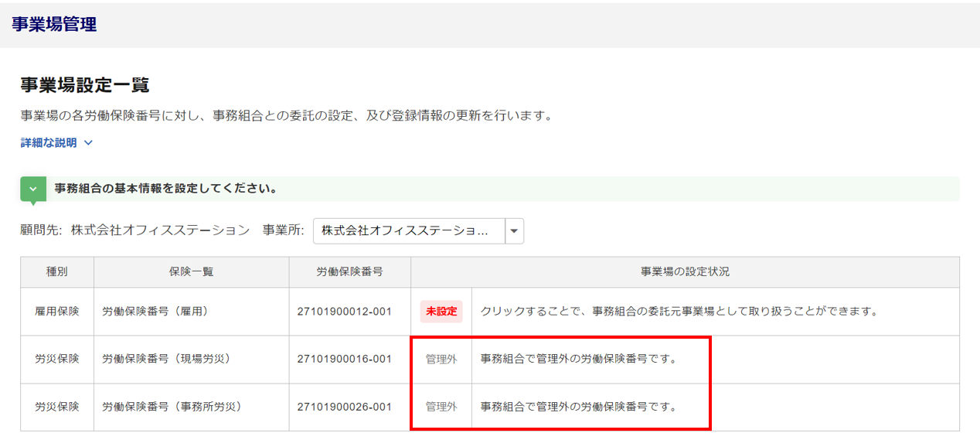Select 労働保険番号(事務所労災) cell
The width and height of the screenshot is (980, 440).
[x=192, y=407]
